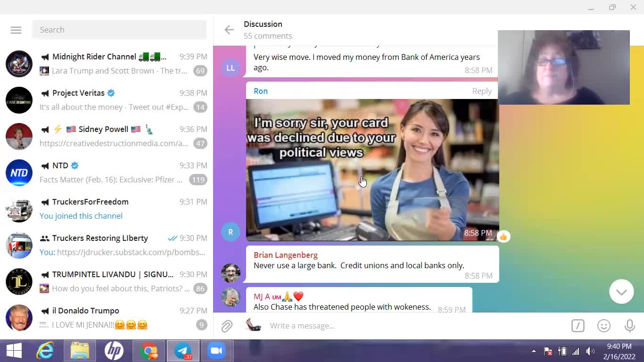
Task: Click the battery power tray icon
Action: pos(562,351)
